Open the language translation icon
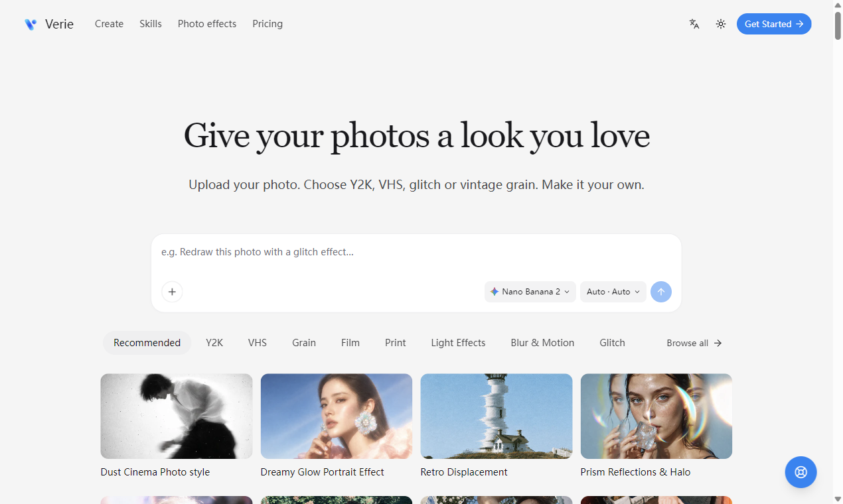 pos(694,24)
